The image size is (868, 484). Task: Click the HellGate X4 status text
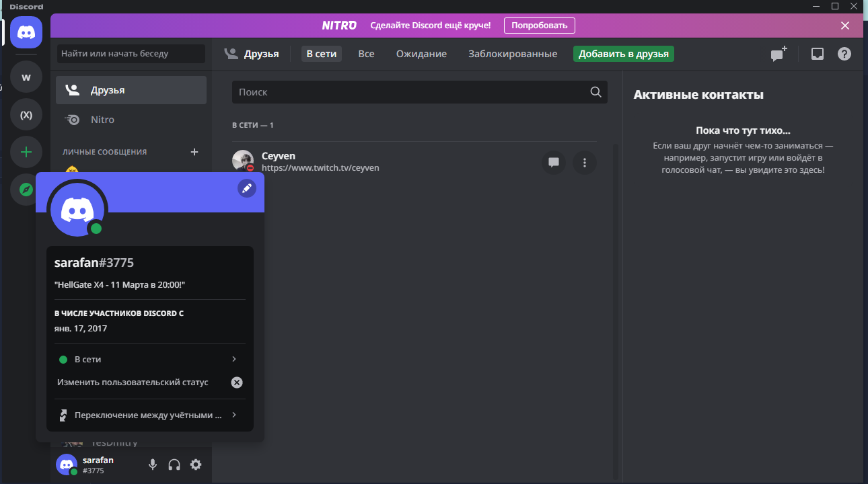(x=120, y=285)
